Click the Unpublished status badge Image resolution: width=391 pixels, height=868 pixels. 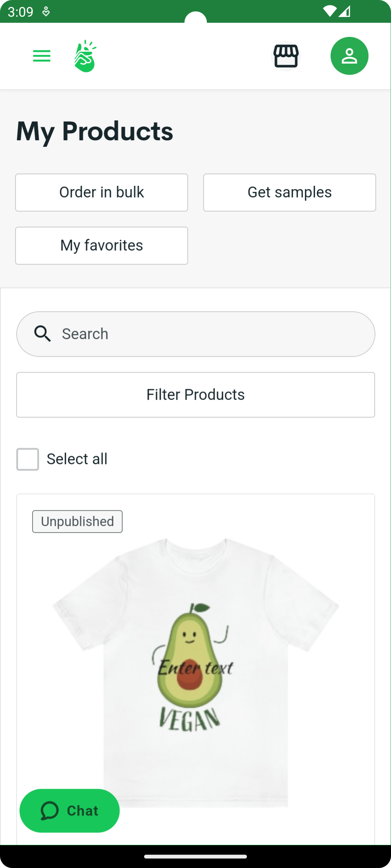pos(77,522)
